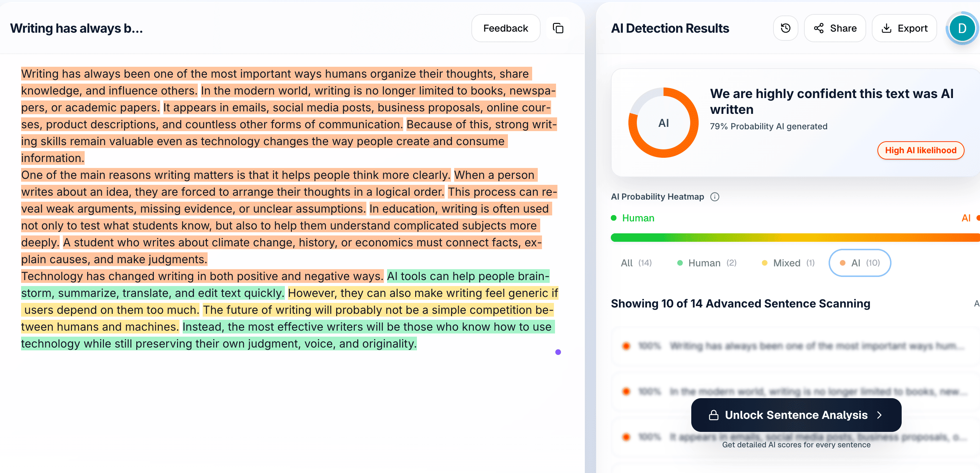Click the AI probability donut chart
The image size is (980, 473).
(x=664, y=123)
